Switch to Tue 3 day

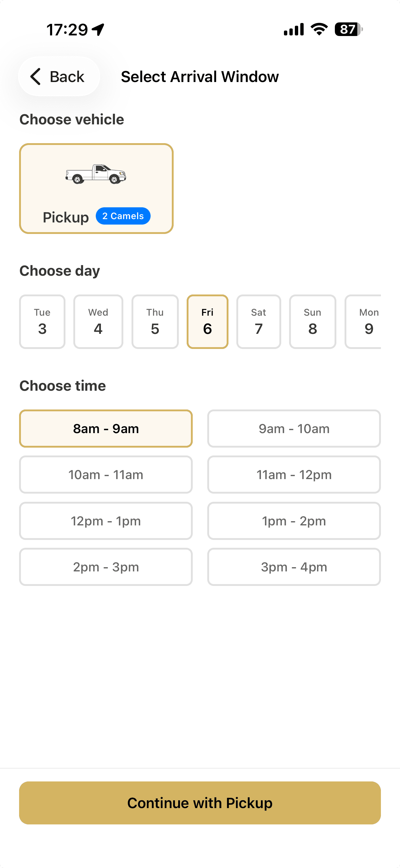[x=42, y=322]
